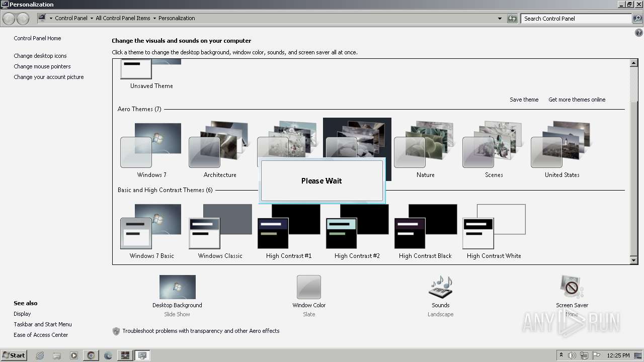
Task: Open the address bar history dropdown
Action: [500, 19]
